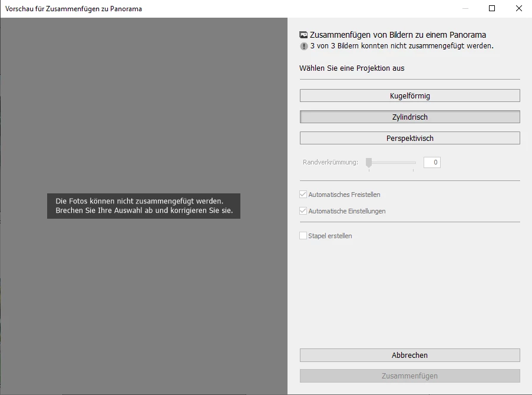Click the Randverkrümmung slider handle
532x395 pixels.
click(369, 163)
